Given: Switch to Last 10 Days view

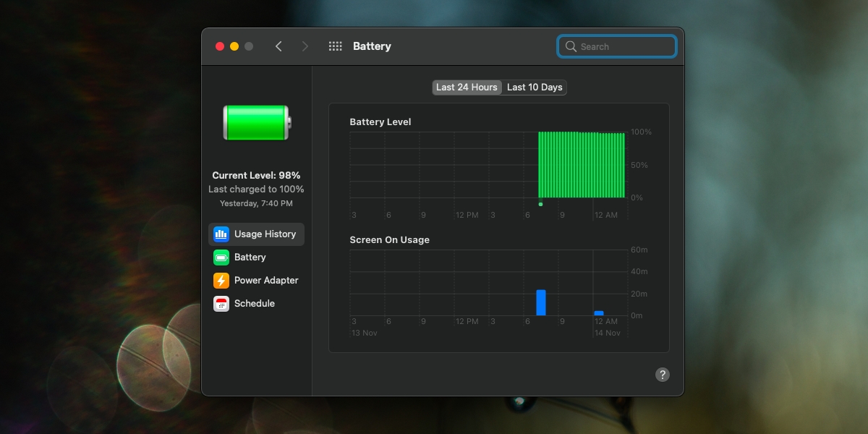Looking at the screenshot, I should (x=535, y=88).
